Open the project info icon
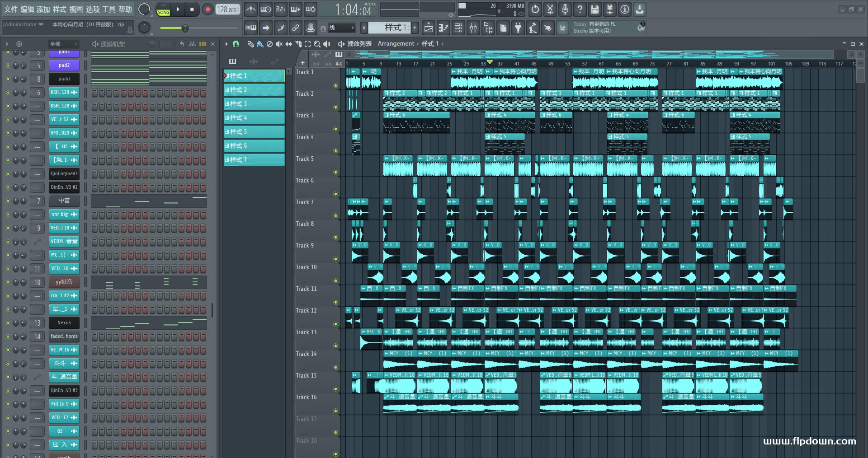The height and width of the screenshot is (458, 868). point(625,9)
